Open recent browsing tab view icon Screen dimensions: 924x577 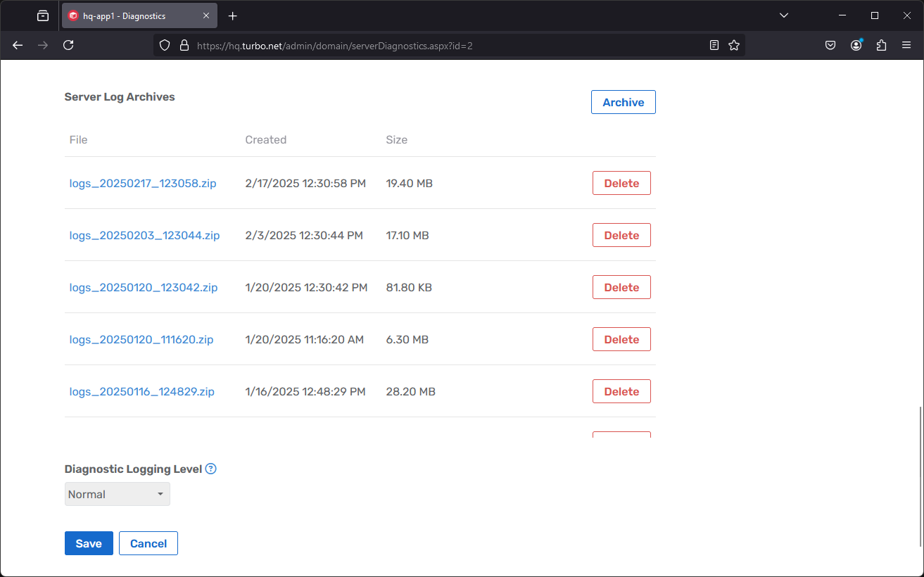pos(43,15)
